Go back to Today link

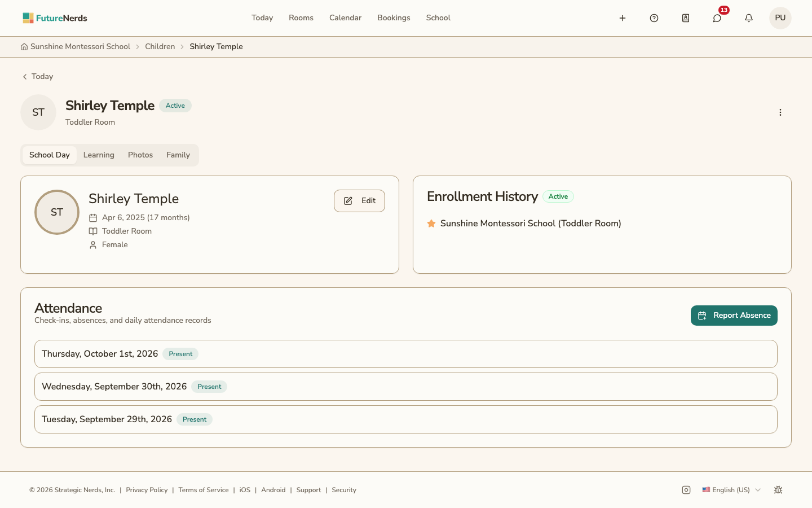(37, 77)
